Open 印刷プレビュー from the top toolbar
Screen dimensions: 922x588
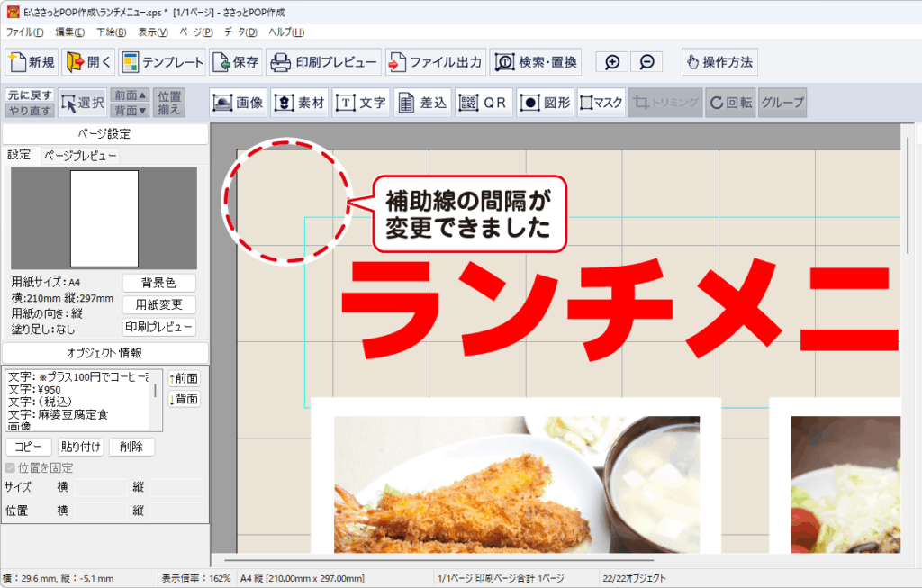[x=325, y=62]
